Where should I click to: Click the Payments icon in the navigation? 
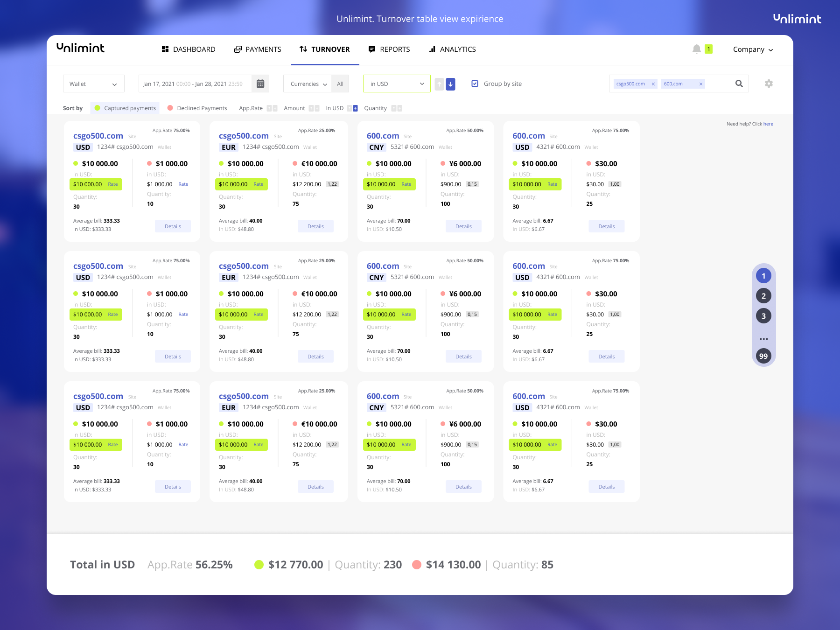[x=238, y=49]
